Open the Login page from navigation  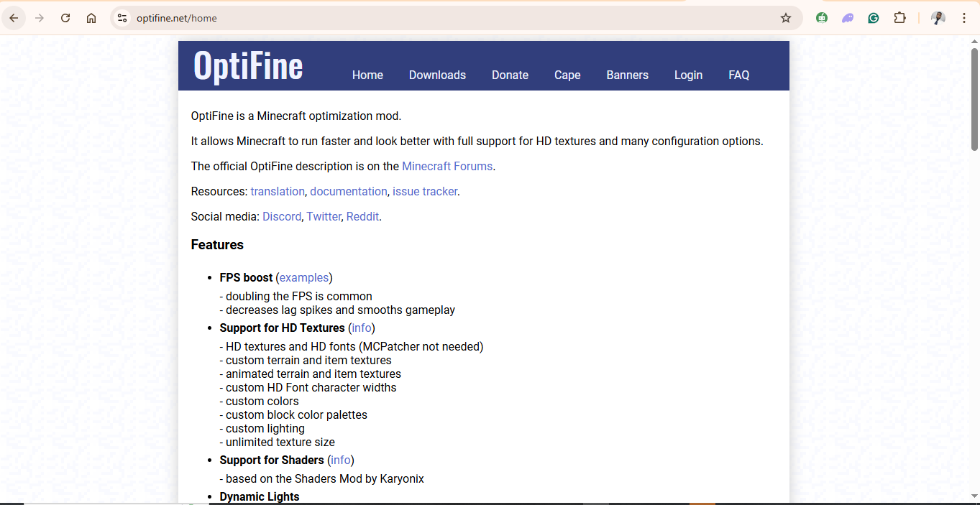point(688,75)
